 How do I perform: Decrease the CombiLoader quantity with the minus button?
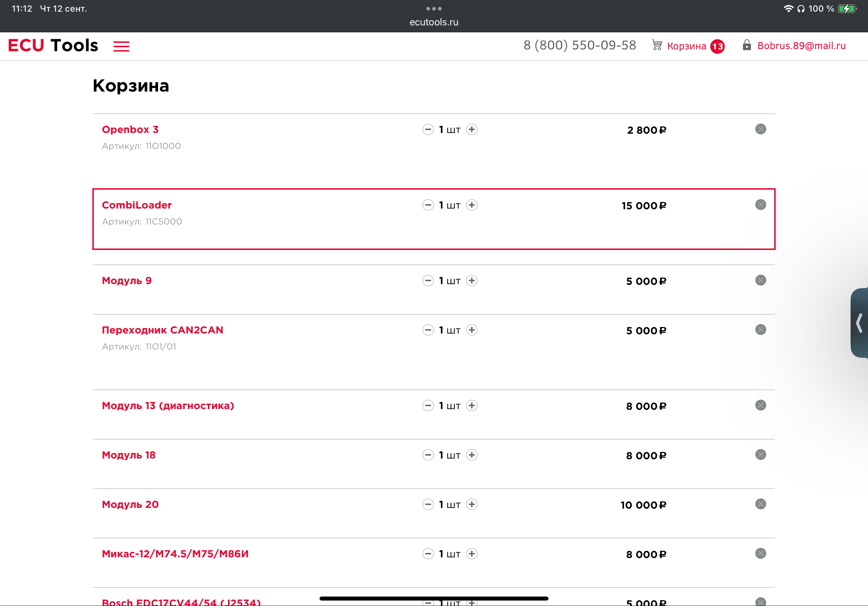pyautogui.click(x=427, y=205)
